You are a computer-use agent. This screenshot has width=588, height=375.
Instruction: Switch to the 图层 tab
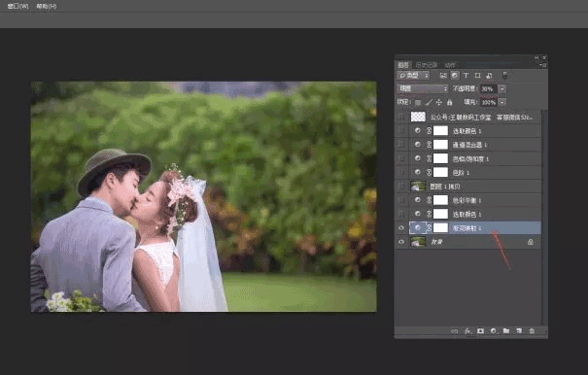[403, 65]
